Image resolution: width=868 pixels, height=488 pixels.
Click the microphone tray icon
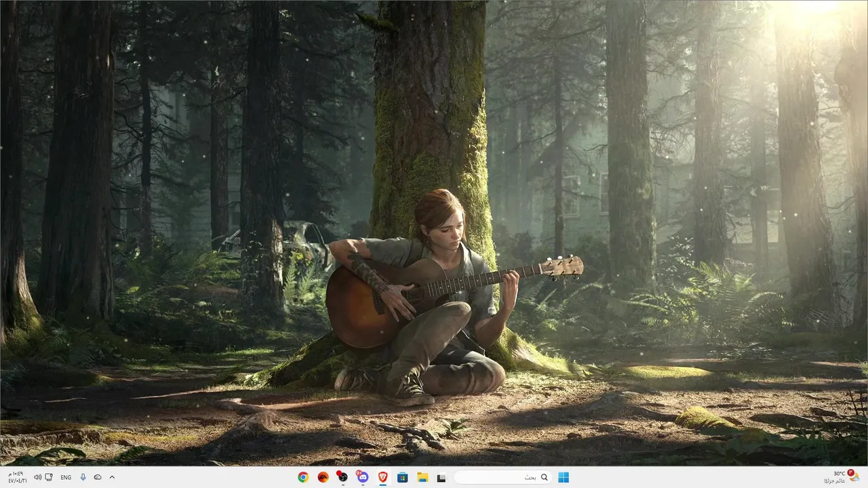point(83,477)
